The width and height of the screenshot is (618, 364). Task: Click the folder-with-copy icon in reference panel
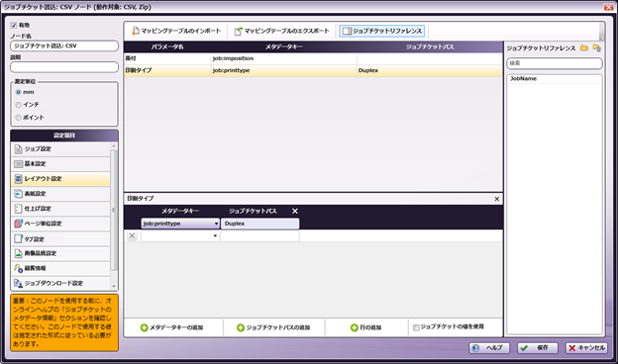tap(597, 48)
